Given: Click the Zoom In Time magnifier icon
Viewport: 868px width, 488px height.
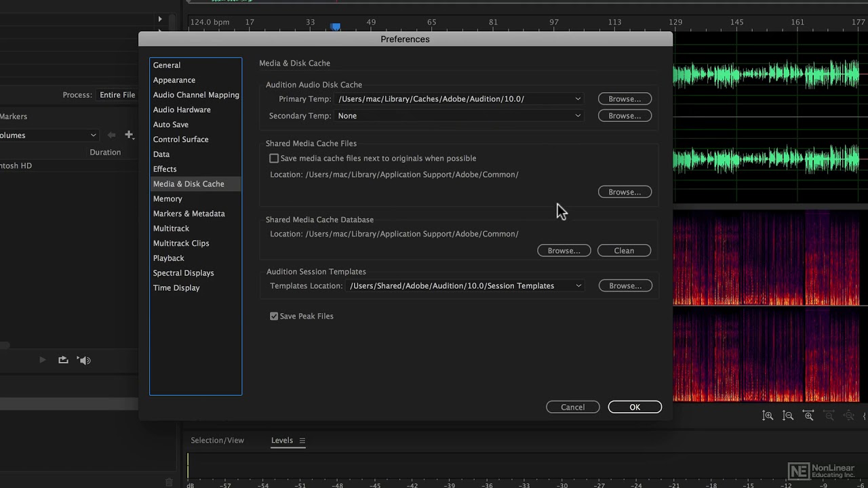Looking at the screenshot, I should 808,414.
